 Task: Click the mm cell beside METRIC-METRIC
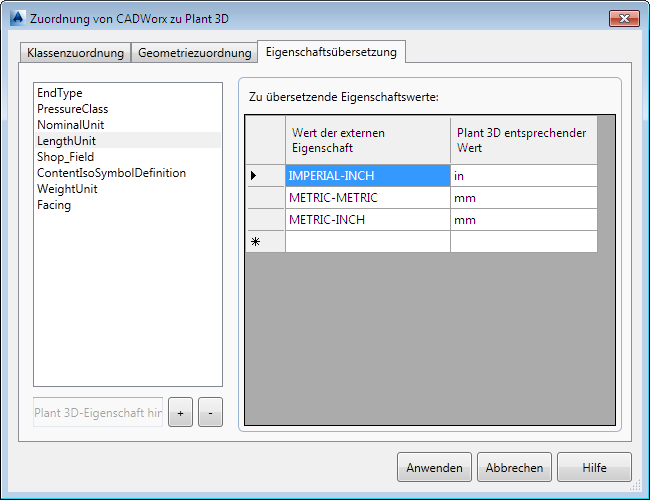[x=524, y=197]
